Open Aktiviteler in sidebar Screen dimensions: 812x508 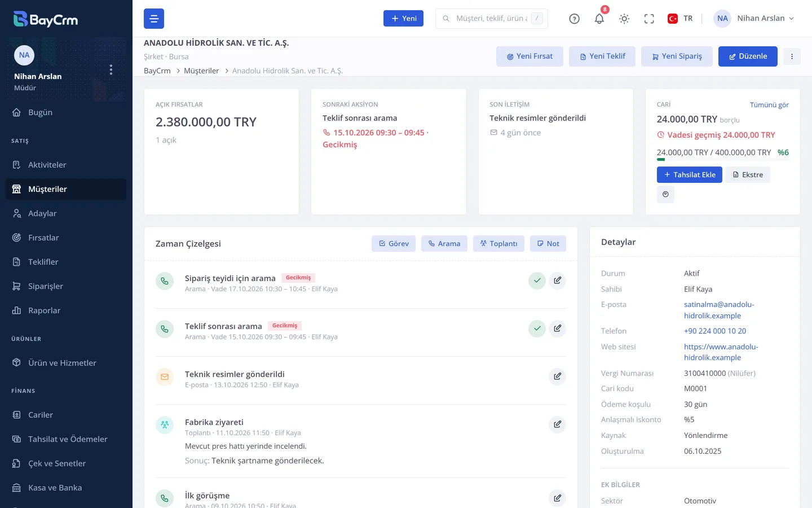click(x=66, y=165)
